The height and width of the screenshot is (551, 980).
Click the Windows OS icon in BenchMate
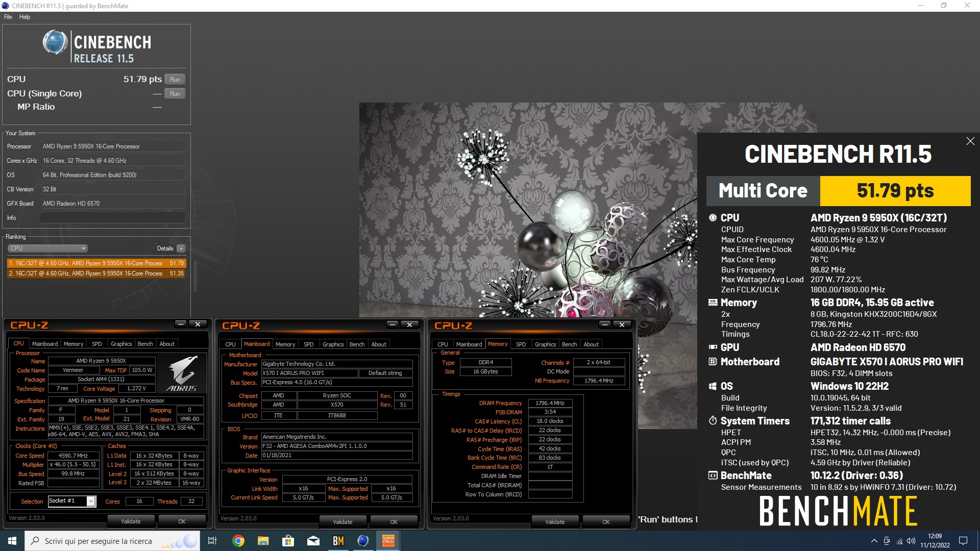713,386
